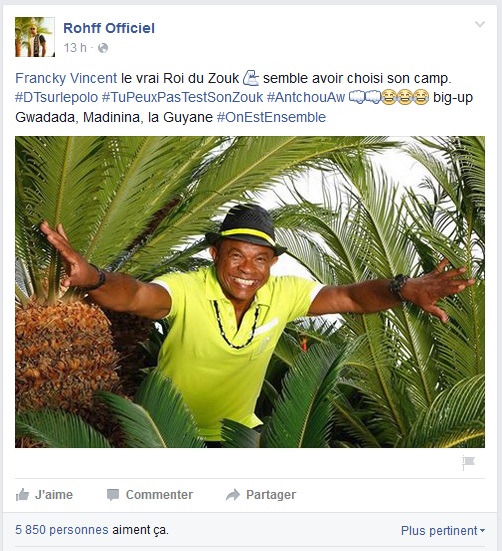The image size is (502, 551).
Task: Expand the Plus pertinent sorting dropdown
Action: 443,530
